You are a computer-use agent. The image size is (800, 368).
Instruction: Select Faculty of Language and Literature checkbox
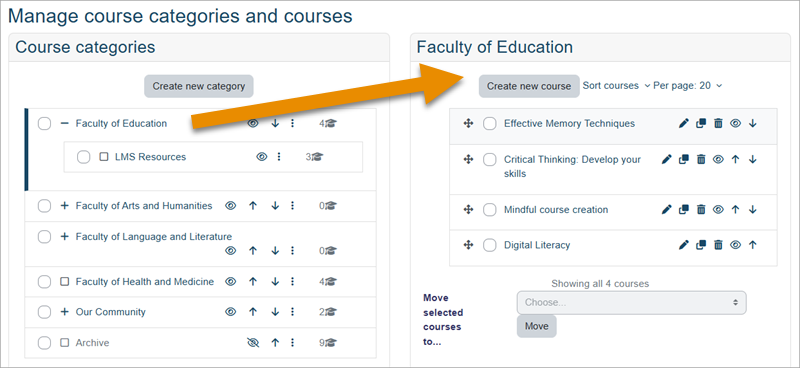(x=44, y=237)
